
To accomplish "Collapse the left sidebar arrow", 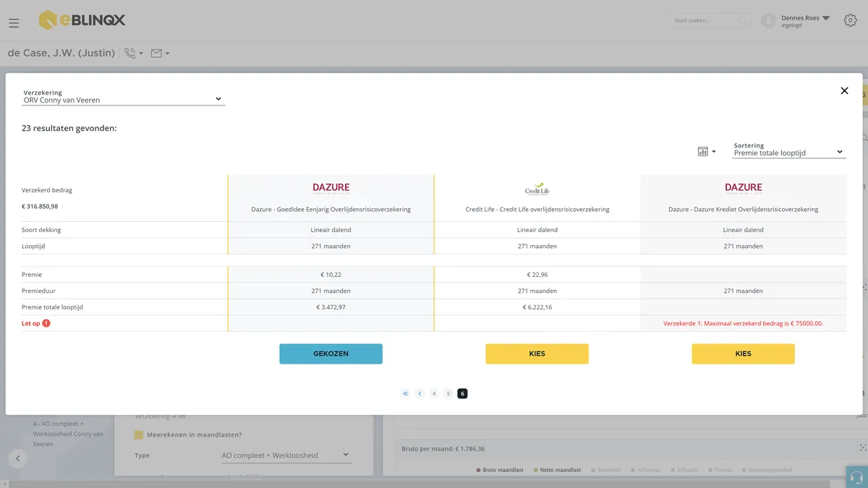I will coord(17,458).
